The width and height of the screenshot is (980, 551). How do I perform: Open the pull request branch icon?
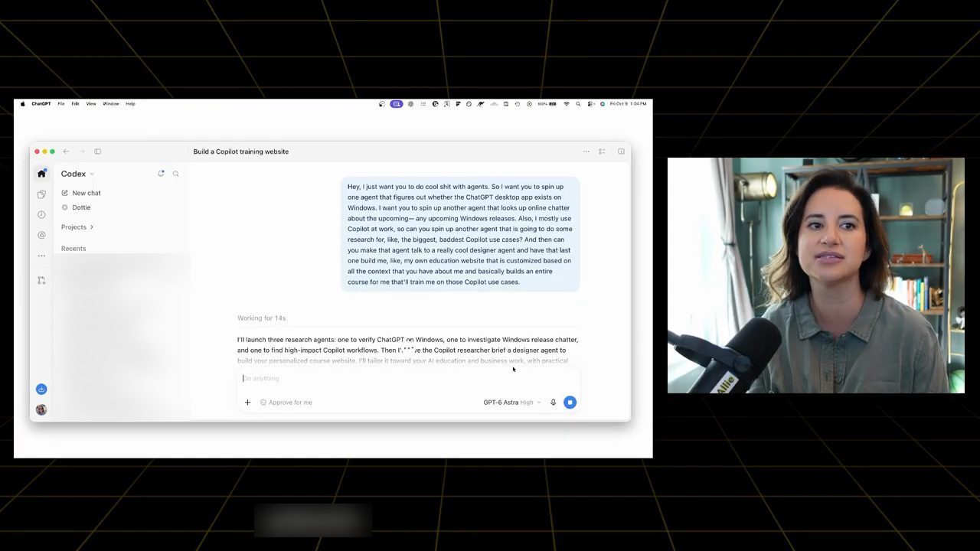[41, 280]
